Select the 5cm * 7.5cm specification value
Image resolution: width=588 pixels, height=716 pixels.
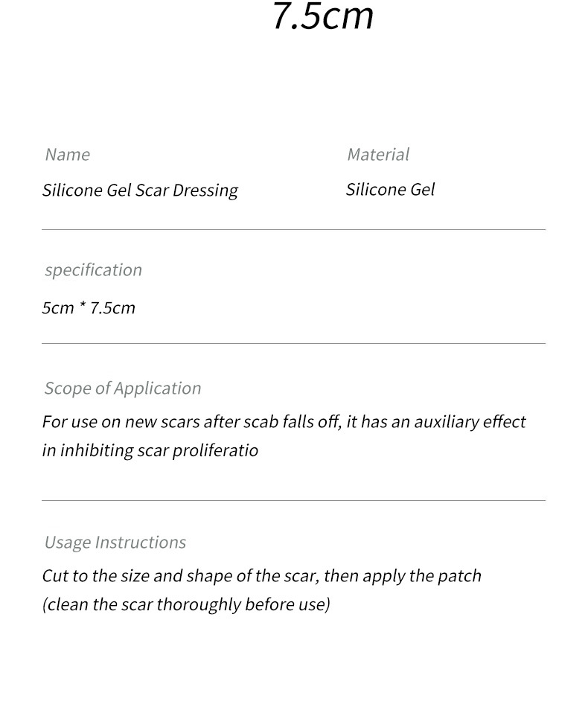point(89,308)
